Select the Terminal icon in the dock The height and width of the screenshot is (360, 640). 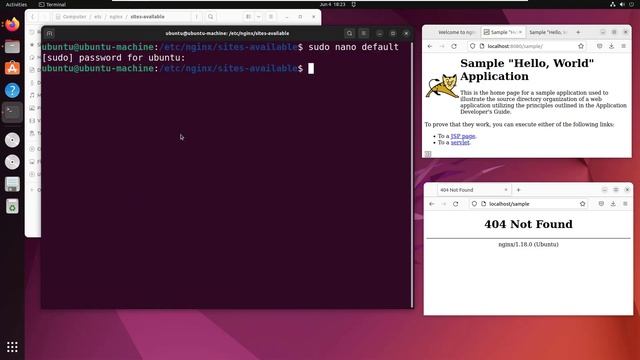(x=12, y=112)
